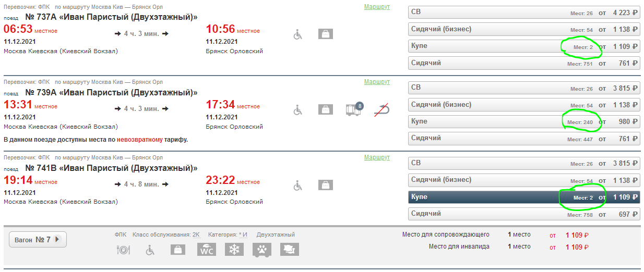Open the Маршрут link for train 737А
This screenshot has width=644, height=272.
coord(377,7)
